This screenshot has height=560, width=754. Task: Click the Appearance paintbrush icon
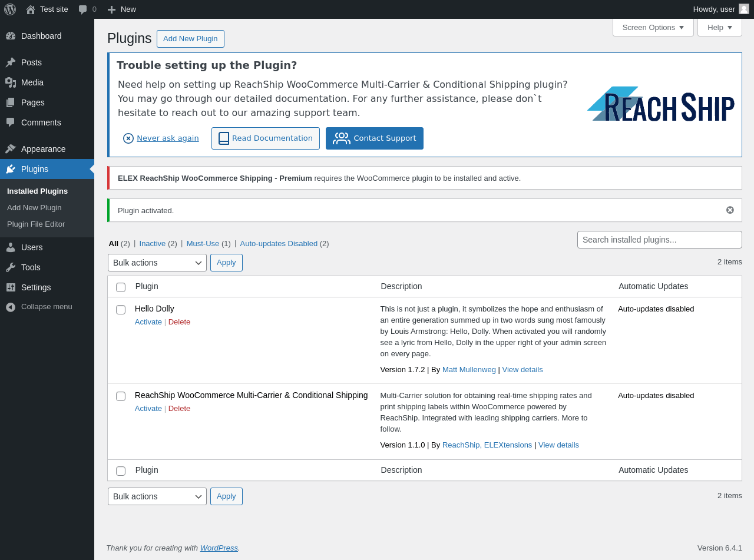tap(11, 149)
